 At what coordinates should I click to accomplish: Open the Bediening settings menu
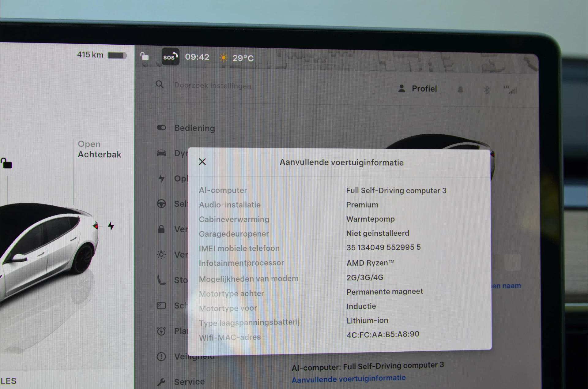194,128
